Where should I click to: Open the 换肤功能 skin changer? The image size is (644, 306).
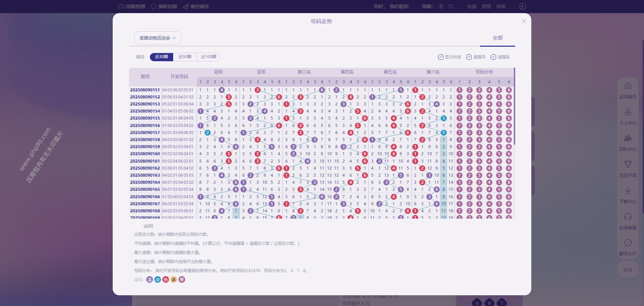154,6
